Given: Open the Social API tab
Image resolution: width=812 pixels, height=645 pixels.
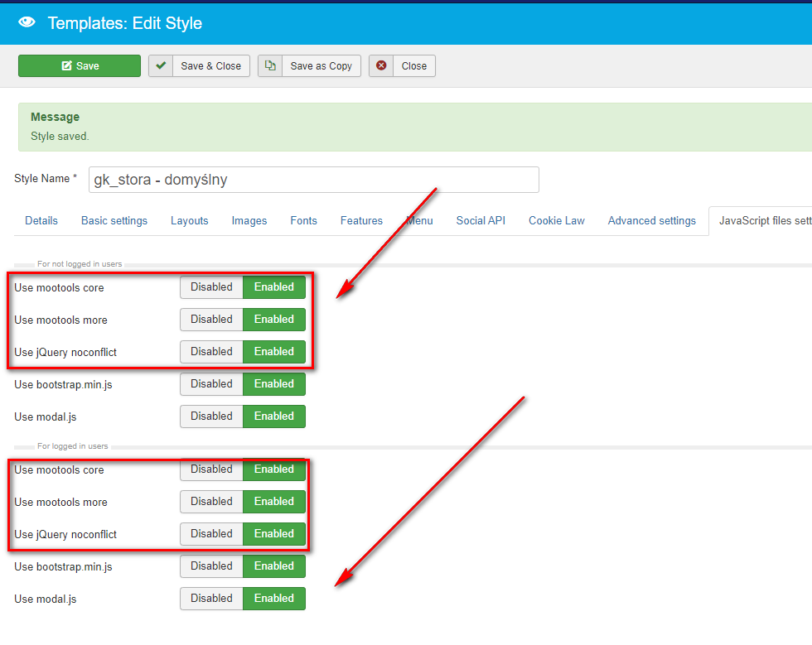Looking at the screenshot, I should point(481,220).
